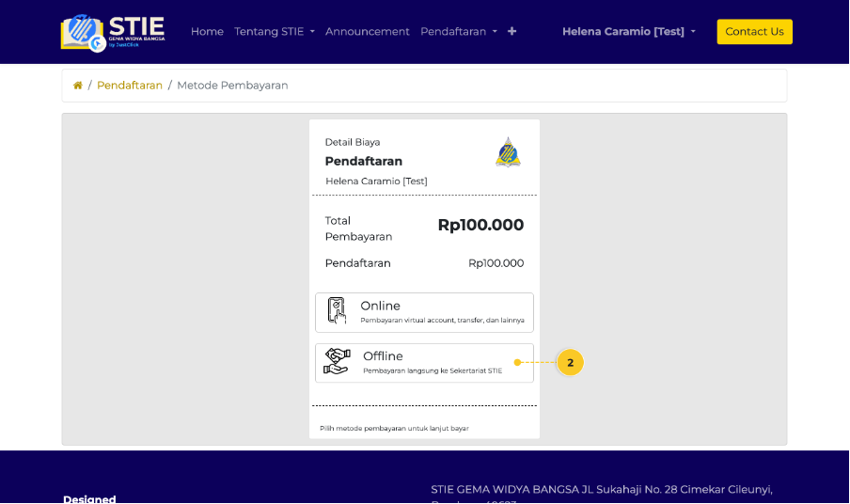Click the Metode Pembayaran breadcrumb text

232,86
